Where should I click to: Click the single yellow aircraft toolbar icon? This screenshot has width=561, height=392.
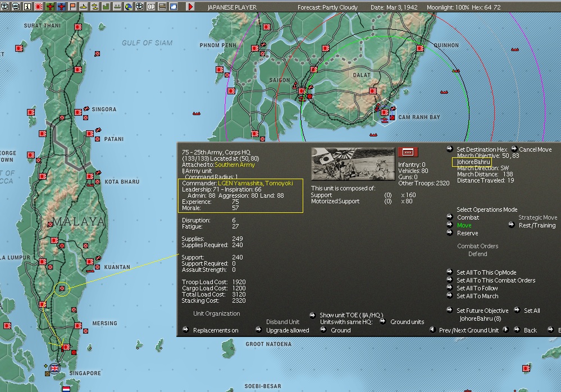[83, 6]
